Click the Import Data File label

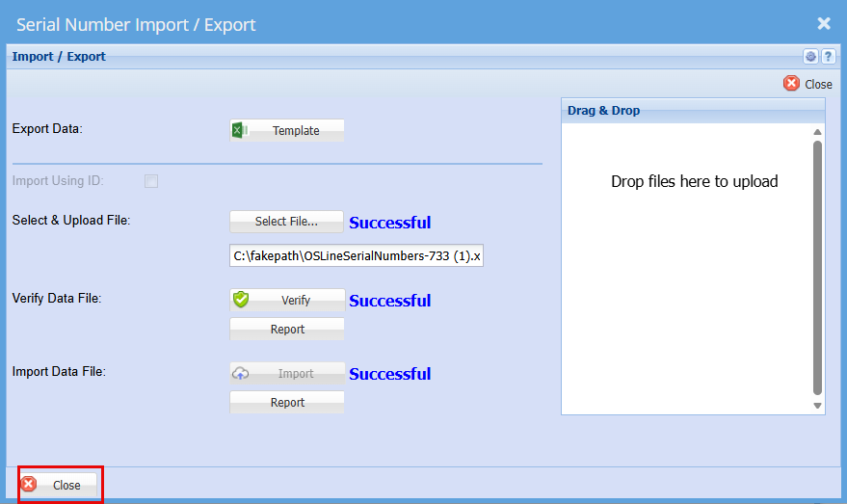pos(59,372)
